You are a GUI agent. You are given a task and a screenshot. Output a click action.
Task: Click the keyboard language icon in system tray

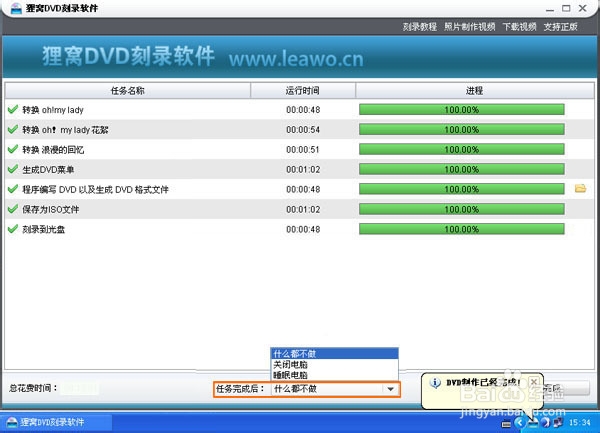[x=506, y=423]
